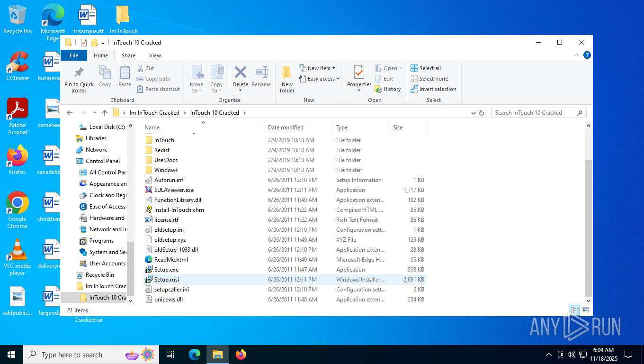The image size is (644, 364).
Task: Click the Delete red X icon
Action: 241,72
